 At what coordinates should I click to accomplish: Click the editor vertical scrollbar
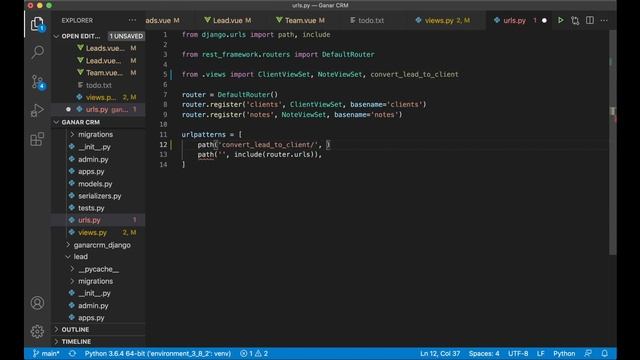pyautogui.click(x=613, y=143)
